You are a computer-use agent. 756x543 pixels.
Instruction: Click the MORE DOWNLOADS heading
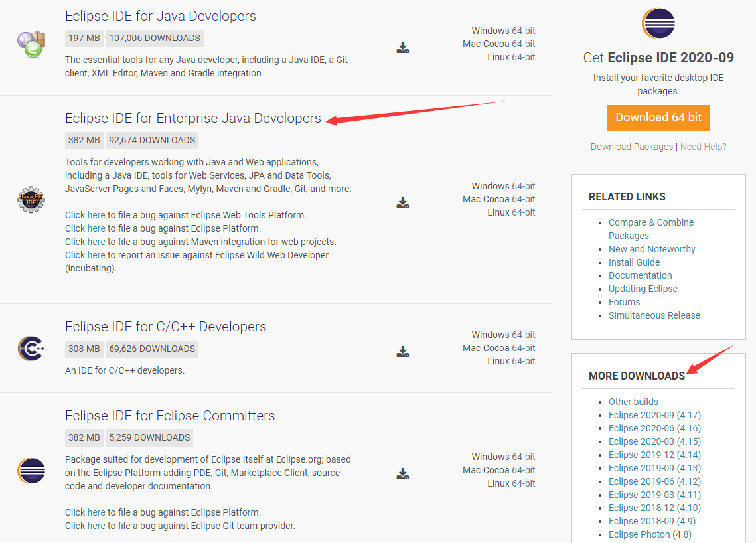637,376
